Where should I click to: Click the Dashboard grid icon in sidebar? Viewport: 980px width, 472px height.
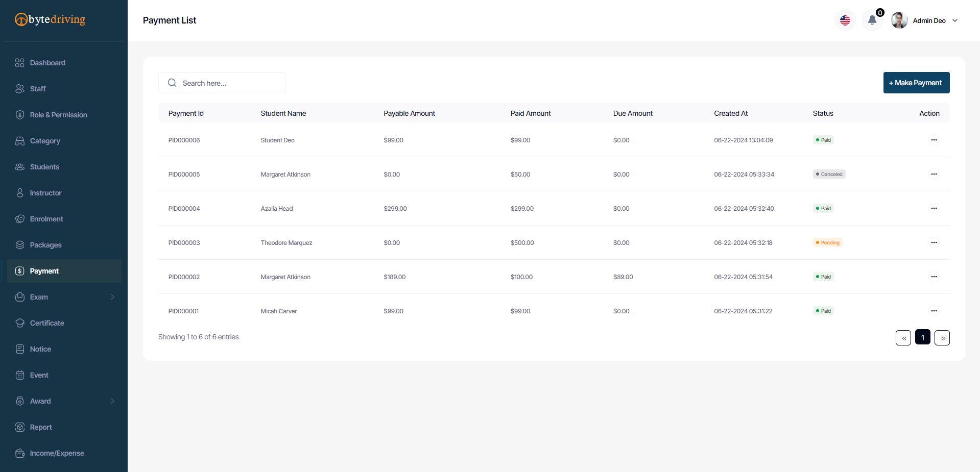20,63
